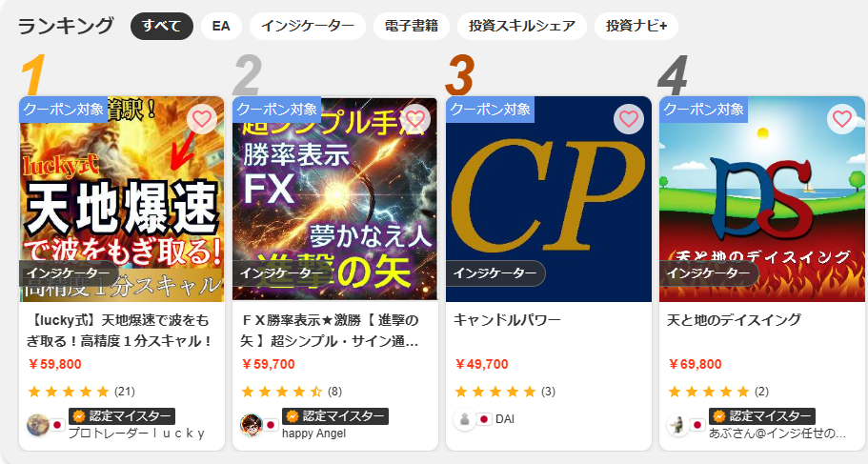Add キャンドルパワー to favorites via heart

pos(629,119)
